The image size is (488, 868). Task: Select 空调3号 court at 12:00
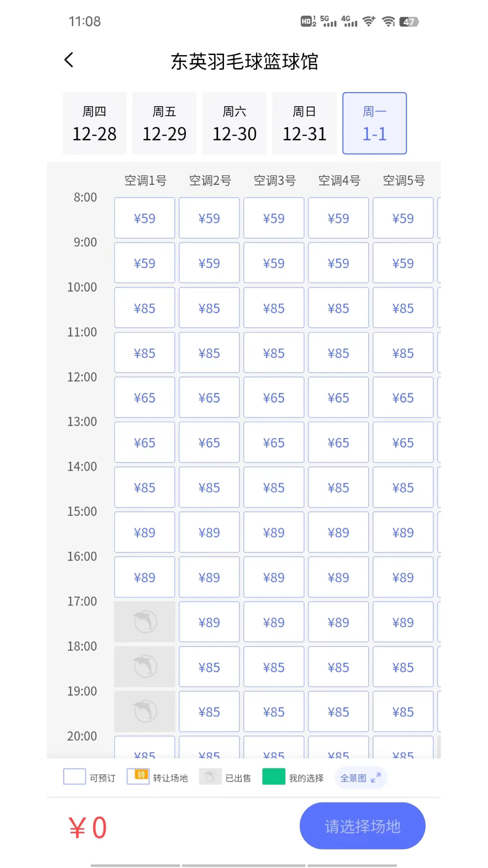coord(274,398)
